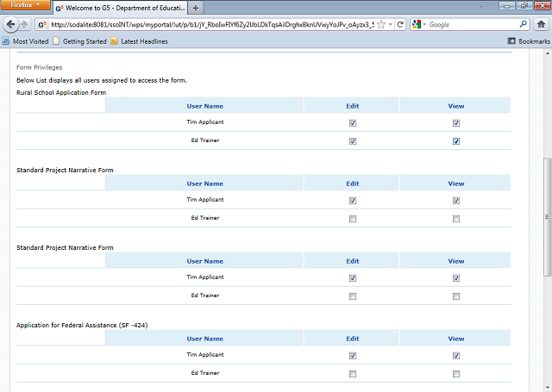552x392 pixels.
Task: Click the Google search engine icon
Action: pyautogui.click(x=417, y=24)
